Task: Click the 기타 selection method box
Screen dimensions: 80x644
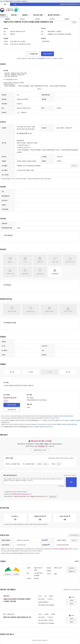Action: [68, 372]
